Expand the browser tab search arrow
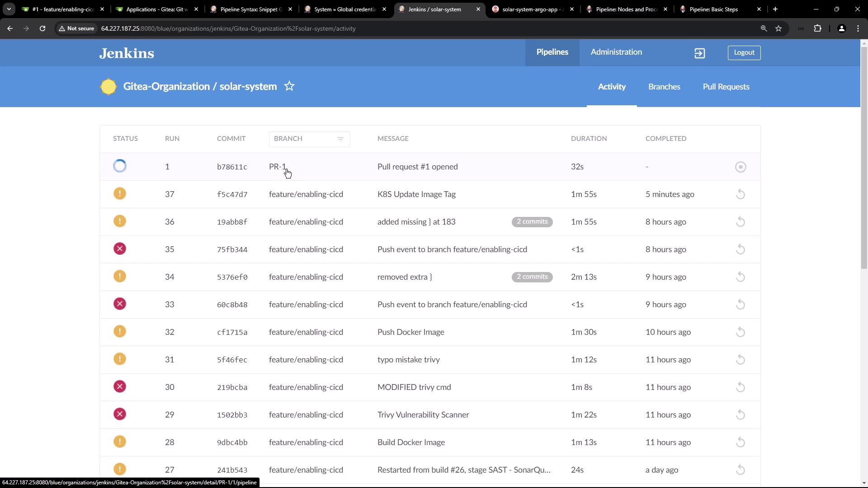868x488 pixels. pos(9,9)
